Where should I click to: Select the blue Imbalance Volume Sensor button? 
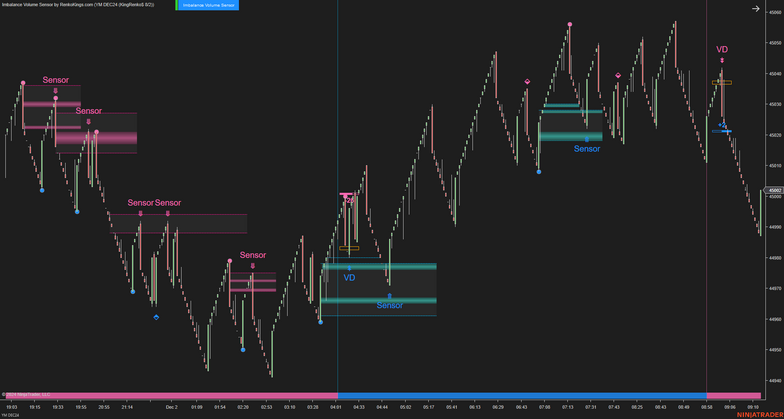[209, 5]
